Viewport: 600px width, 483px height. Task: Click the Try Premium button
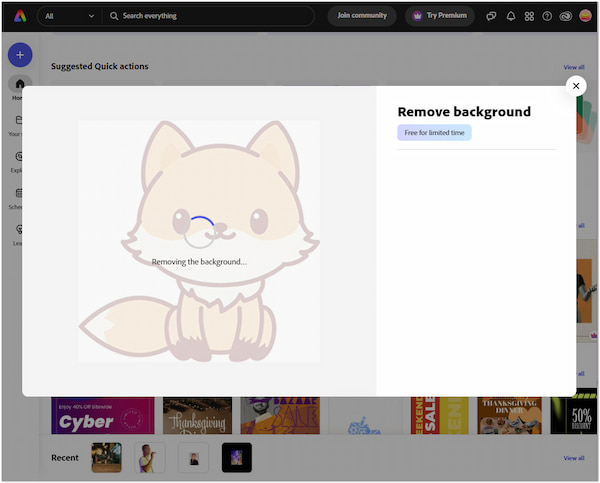440,16
